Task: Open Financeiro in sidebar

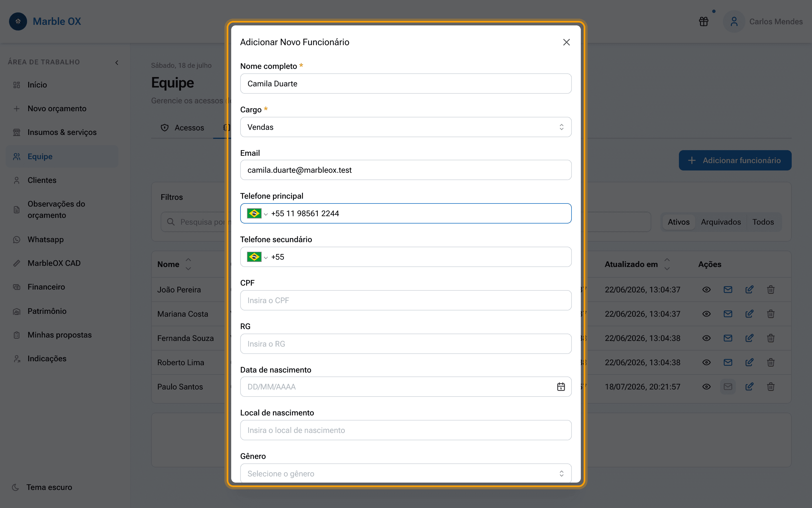Action: 62,287
